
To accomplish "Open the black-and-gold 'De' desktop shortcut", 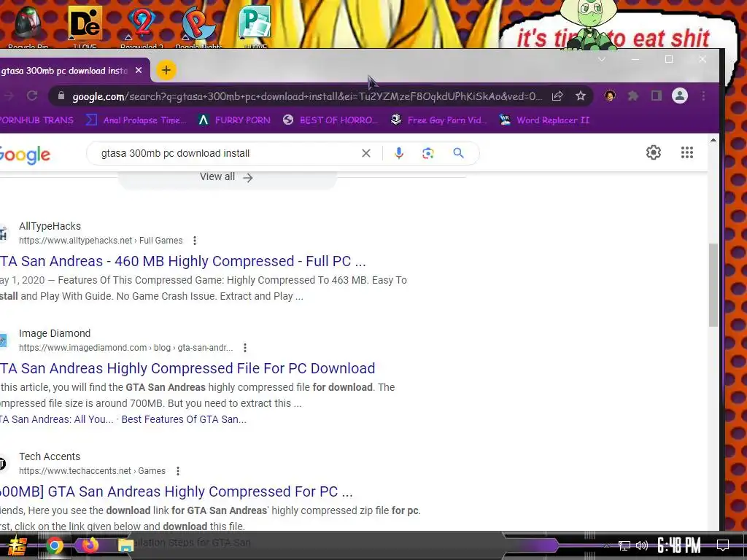I will pos(85,26).
